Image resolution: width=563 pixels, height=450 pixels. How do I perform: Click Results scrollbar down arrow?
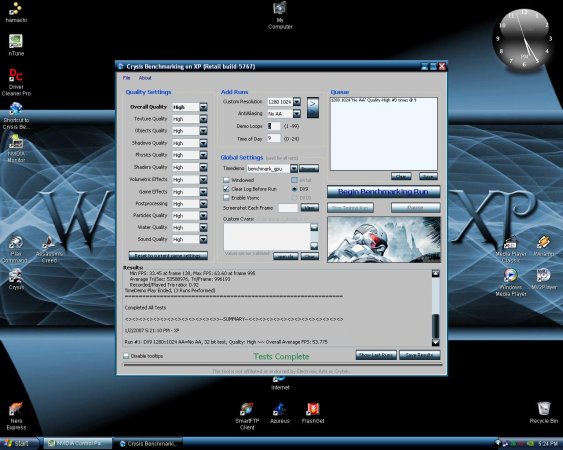(x=436, y=342)
